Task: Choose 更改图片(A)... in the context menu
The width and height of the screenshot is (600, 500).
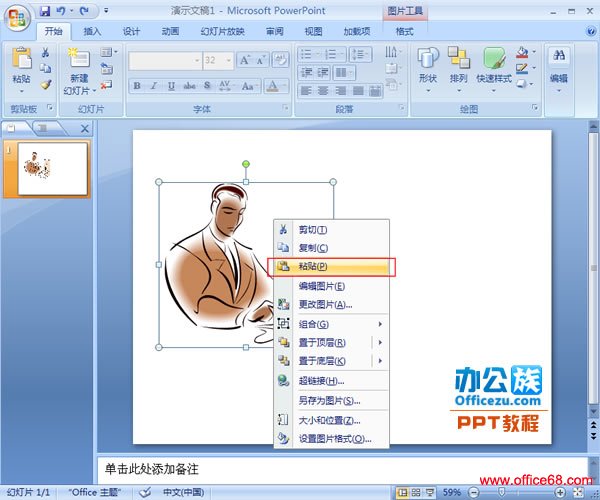Action: point(331,305)
